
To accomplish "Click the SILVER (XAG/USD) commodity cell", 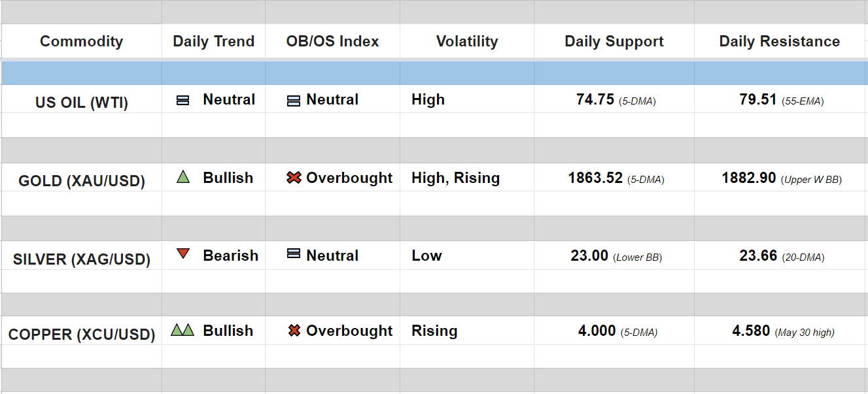I will point(82,259).
